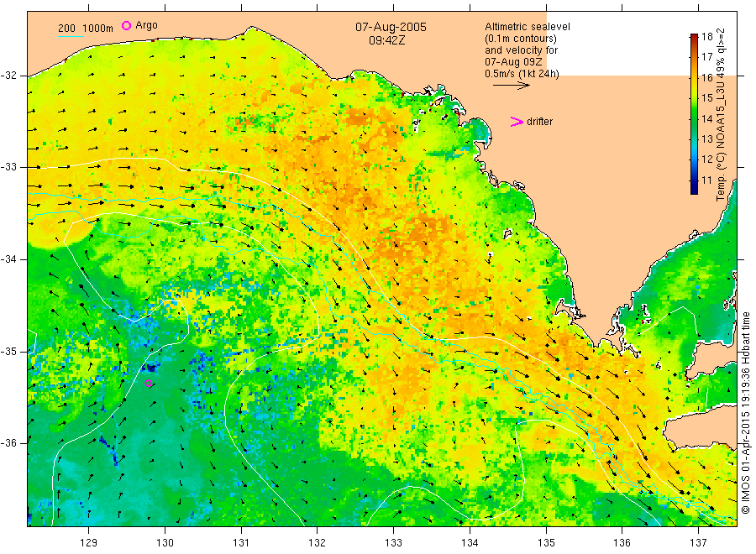
Task: Click the latitude label -32
Action: pos(8,76)
